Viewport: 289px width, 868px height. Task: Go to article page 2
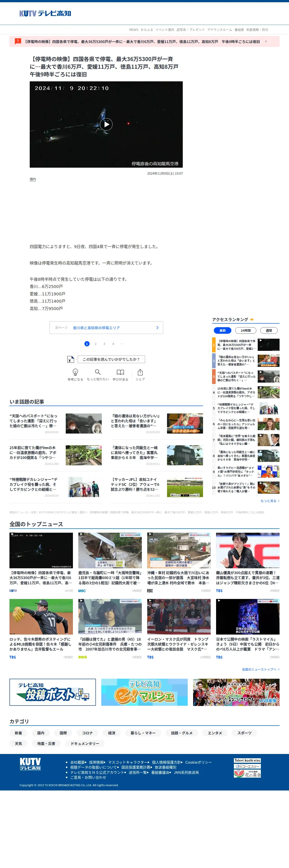pos(96,344)
